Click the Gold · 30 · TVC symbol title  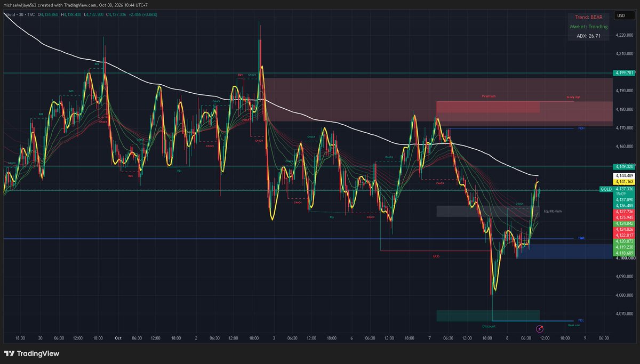coord(20,14)
